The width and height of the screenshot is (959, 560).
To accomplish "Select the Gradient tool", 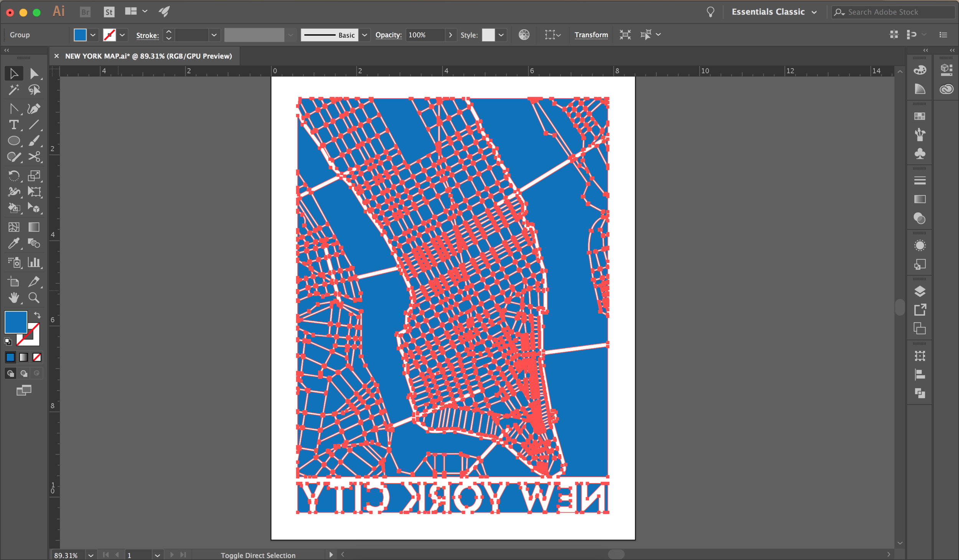I will coord(34,227).
